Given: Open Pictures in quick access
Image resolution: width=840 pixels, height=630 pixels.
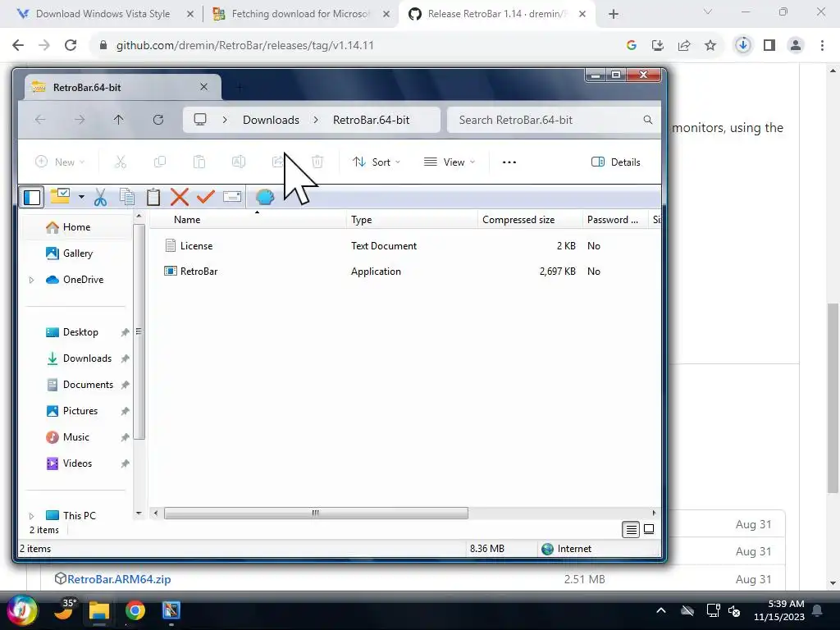Looking at the screenshot, I should click(80, 411).
